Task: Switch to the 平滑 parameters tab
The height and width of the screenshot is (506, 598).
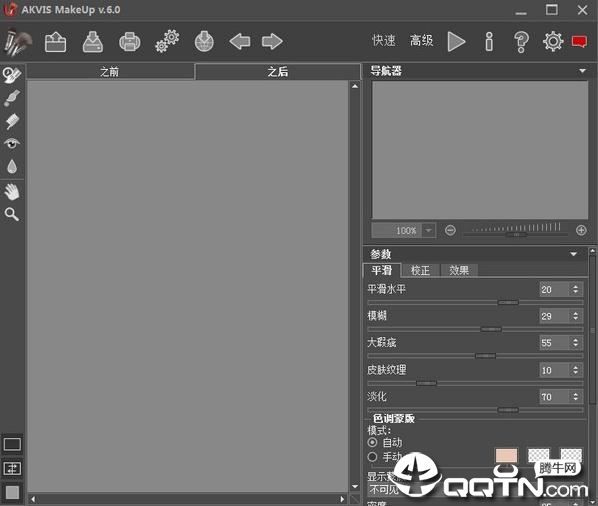Action: (x=382, y=270)
